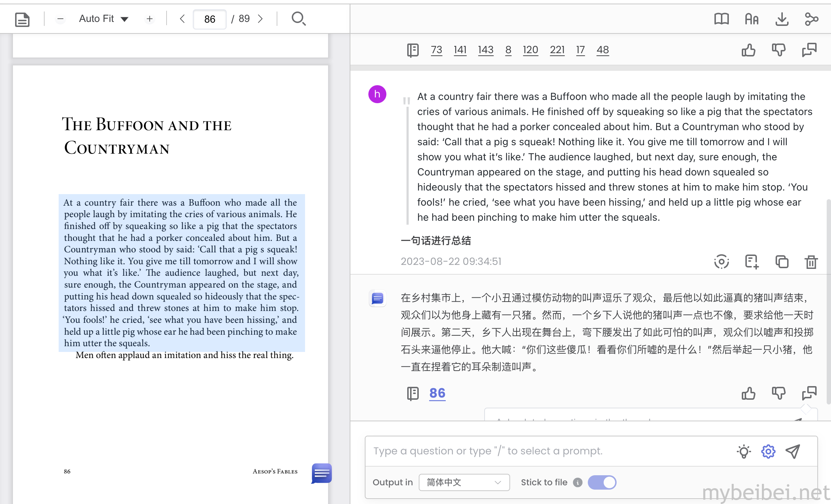Click the page number field showing 86
831x504 pixels.
[x=210, y=19]
